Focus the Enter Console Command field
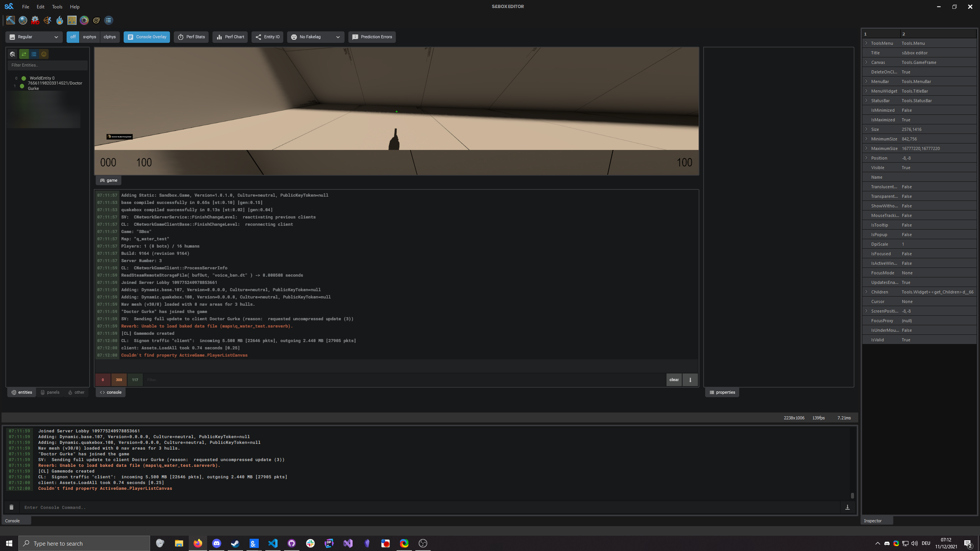Viewport: 980px width, 551px height. [x=430, y=507]
